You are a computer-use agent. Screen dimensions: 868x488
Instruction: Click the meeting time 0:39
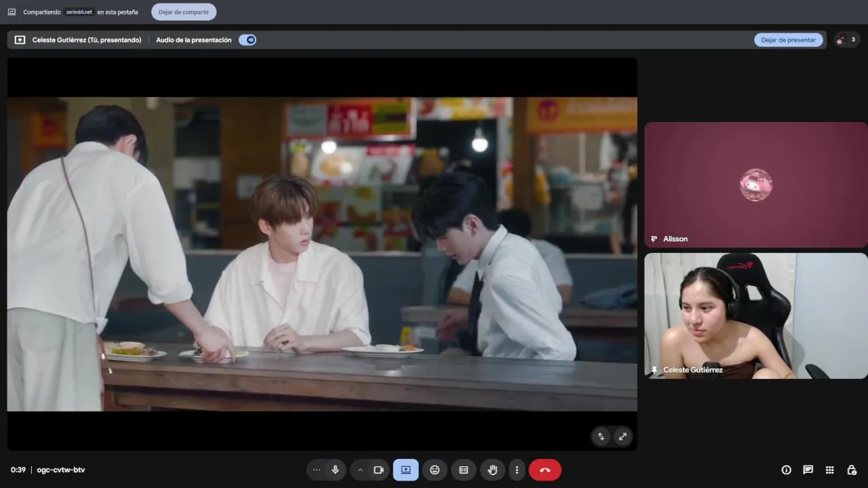point(18,470)
